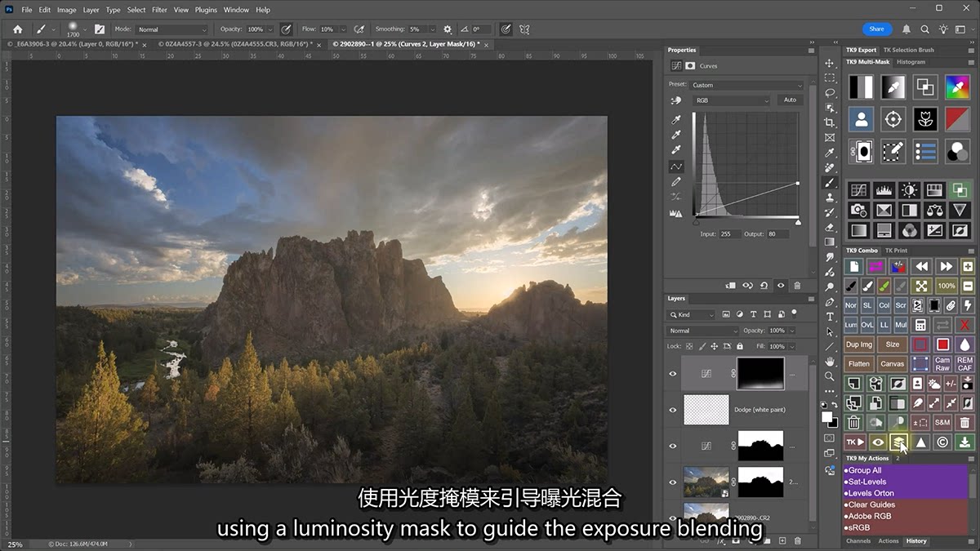
Task: Toggle the lock all icon in Layers
Action: pos(739,346)
